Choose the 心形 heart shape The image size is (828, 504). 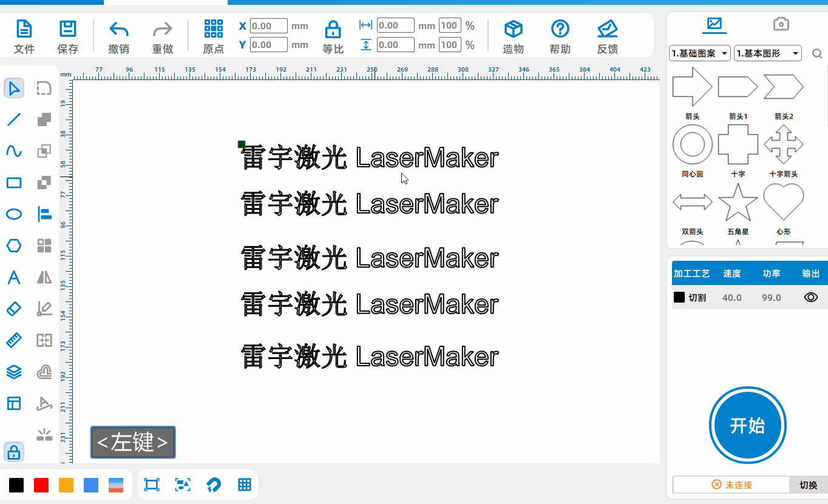coord(784,201)
